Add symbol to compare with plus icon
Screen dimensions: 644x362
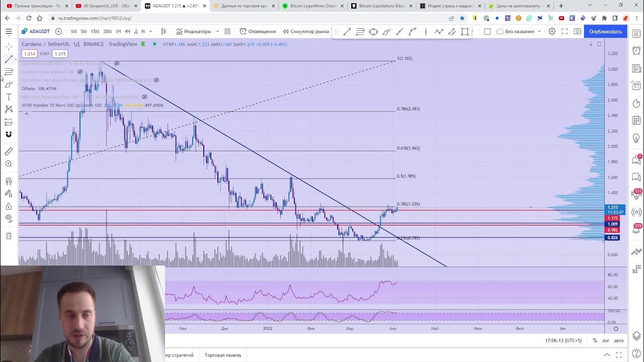click(x=58, y=31)
